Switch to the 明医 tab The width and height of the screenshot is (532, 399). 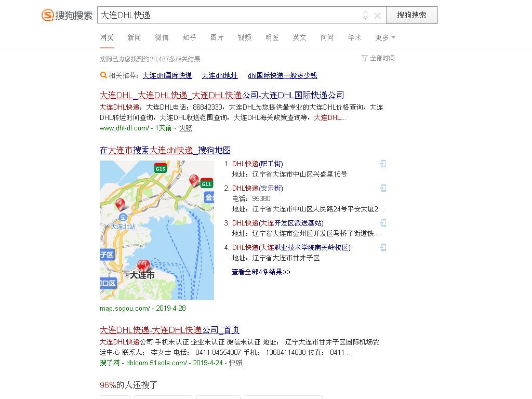pyautogui.click(x=272, y=37)
